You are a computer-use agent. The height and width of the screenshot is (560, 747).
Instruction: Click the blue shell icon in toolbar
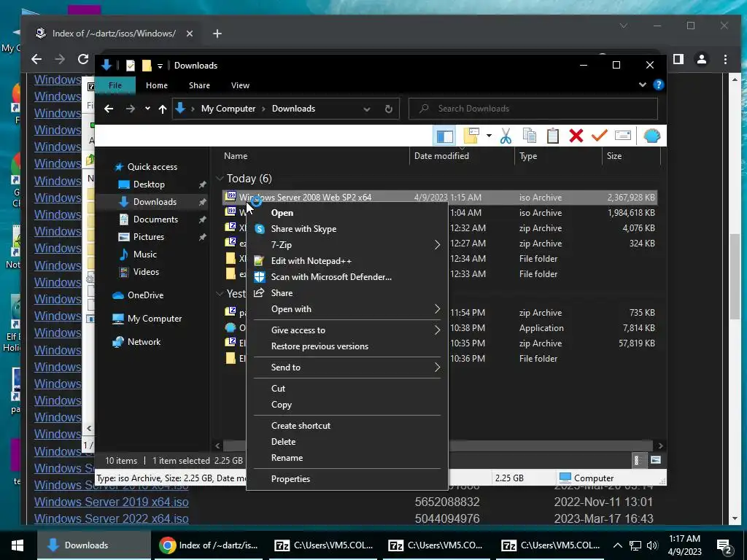[651, 136]
